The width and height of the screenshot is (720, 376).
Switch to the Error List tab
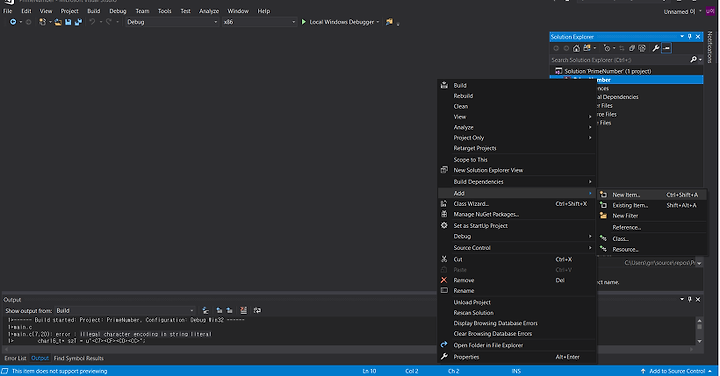(15, 359)
